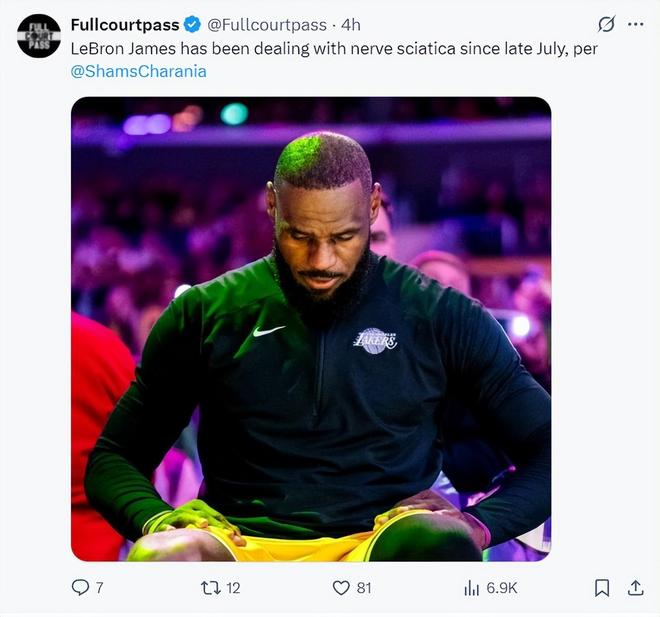660x617 pixels.
Task: Open the 4h timestamp permalink
Action: (350, 24)
